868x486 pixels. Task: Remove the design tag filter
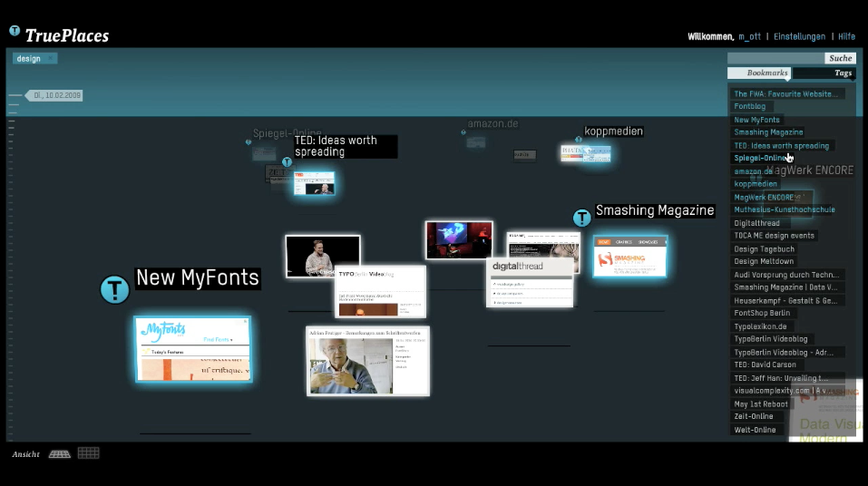[x=51, y=59]
